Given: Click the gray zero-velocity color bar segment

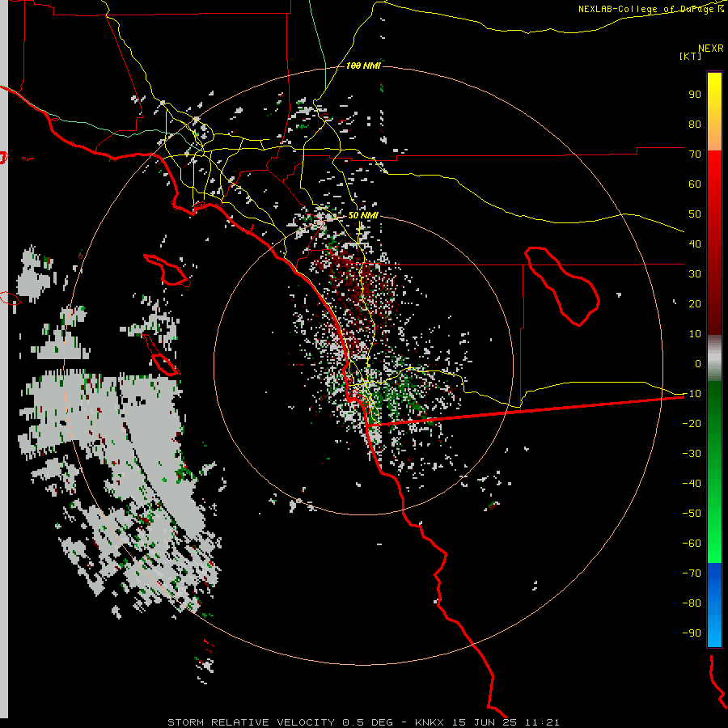Looking at the screenshot, I should tap(714, 358).
